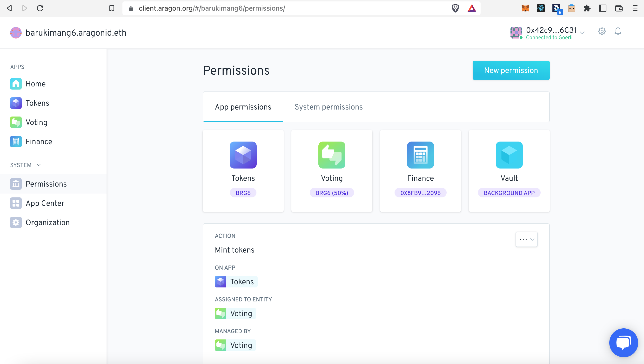Open the robot face extension icon
This screenshot has width=644, height=364.
(572, 8)
